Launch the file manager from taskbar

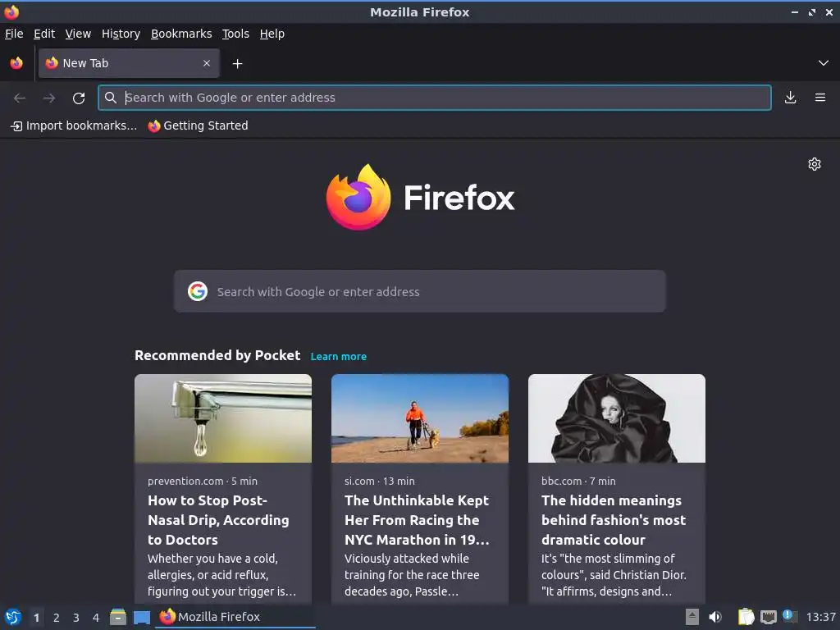(118, 617)
